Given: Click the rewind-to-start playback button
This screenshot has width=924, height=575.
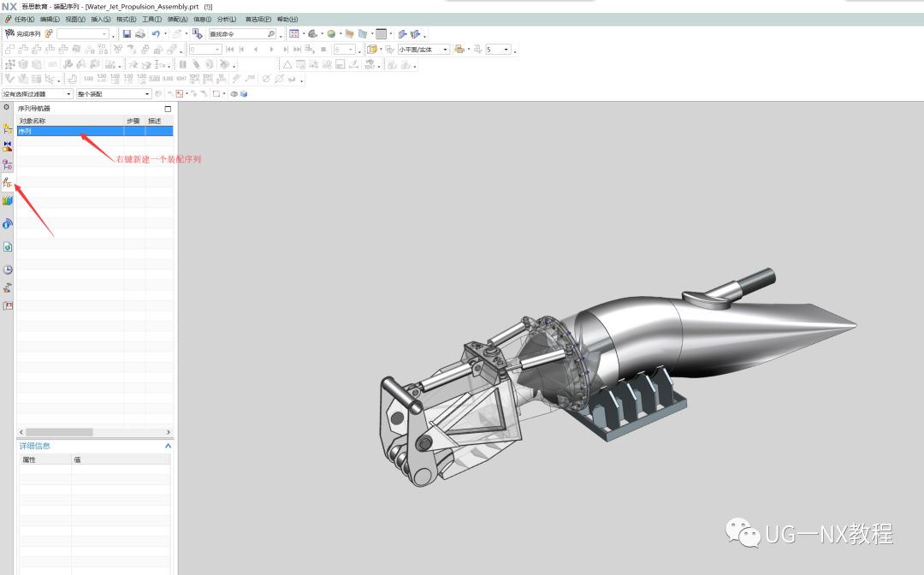Looking at the screenshot, I should point(229,50).
